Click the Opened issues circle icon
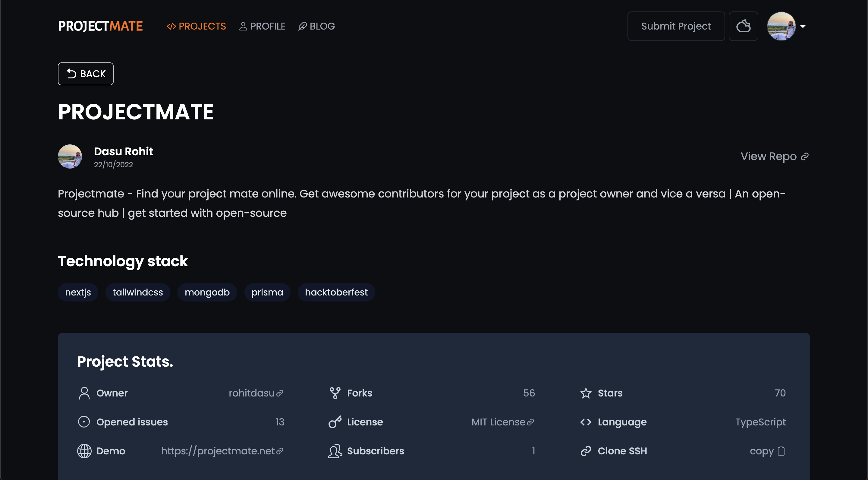868x480 pixels. coord(84,422)
